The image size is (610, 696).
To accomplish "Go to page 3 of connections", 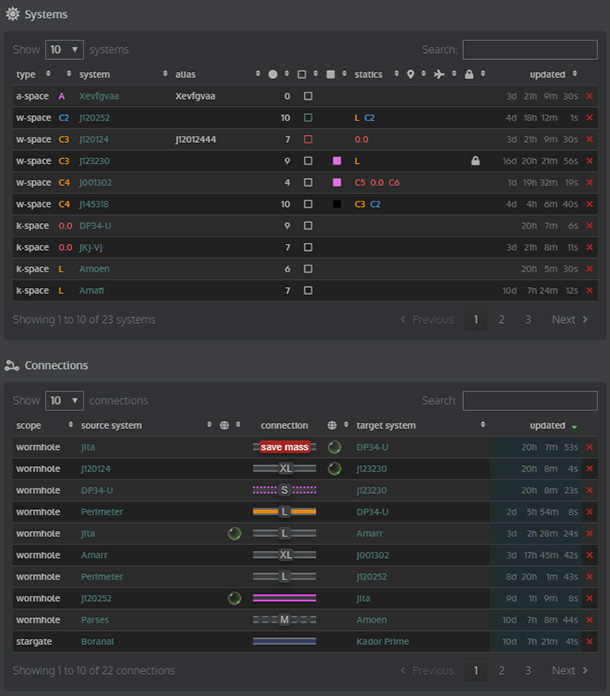I will pyautogui.click(x=527, y=670).
